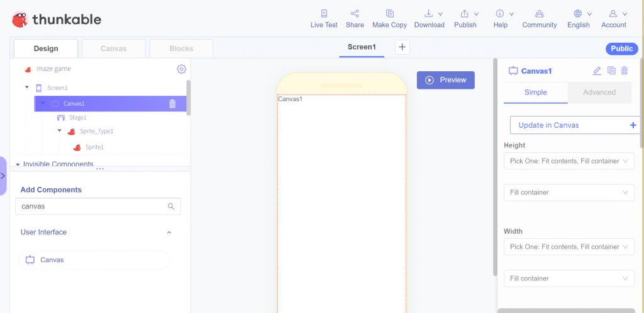Click trash icon in Canvas1 properties panel

click(625, 71)
